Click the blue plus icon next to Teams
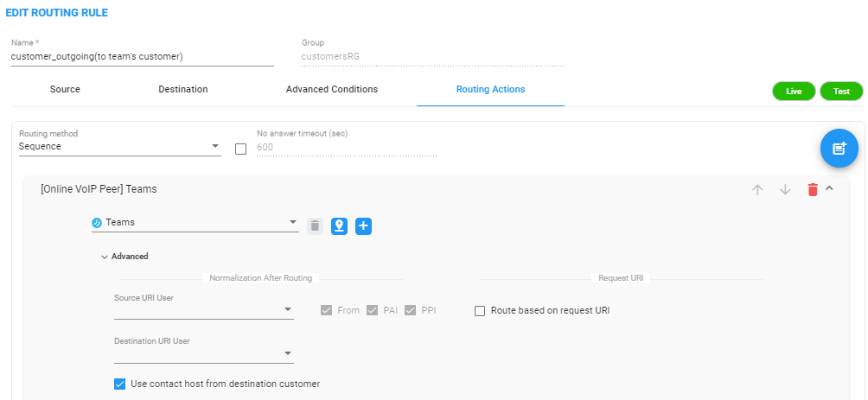 (x=364, y=225)
